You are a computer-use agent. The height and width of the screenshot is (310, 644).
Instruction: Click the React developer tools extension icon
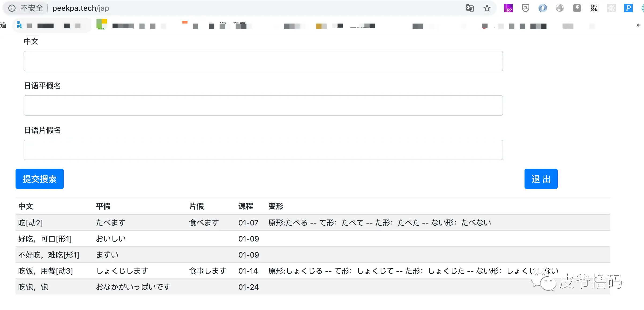(x=611, y=8)
